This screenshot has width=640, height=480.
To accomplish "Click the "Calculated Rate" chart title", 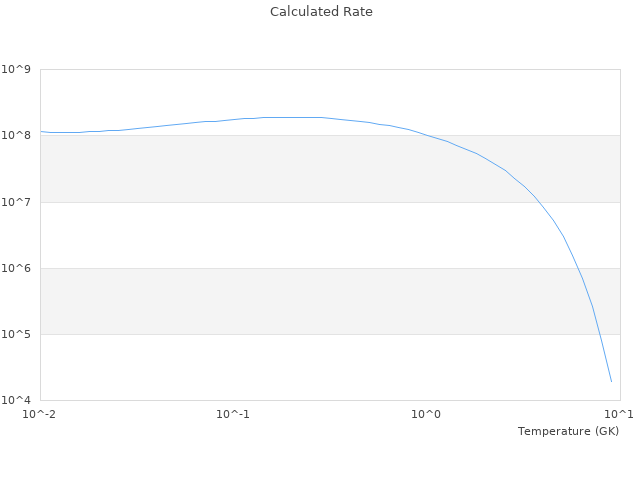I will [320, 12].
